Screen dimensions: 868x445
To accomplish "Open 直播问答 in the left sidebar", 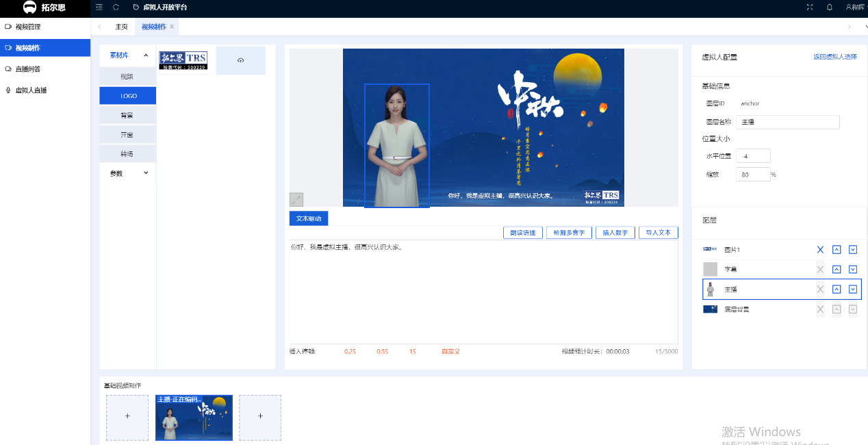I will click(27, 69).
